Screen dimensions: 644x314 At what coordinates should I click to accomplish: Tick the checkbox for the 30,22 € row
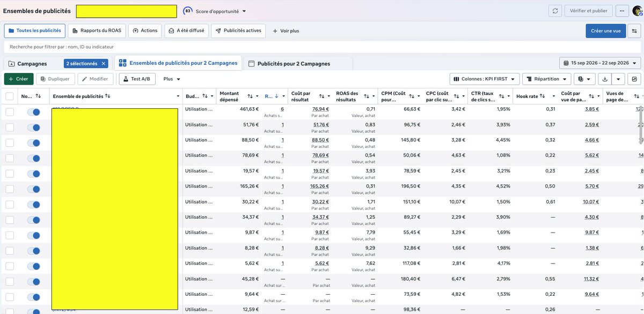(10, 205)
